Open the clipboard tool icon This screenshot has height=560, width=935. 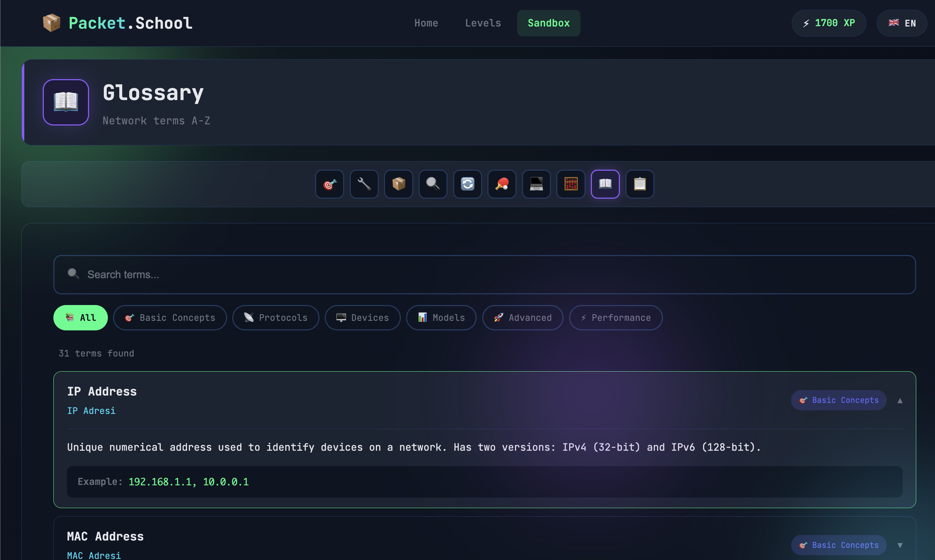coord(639,184)
